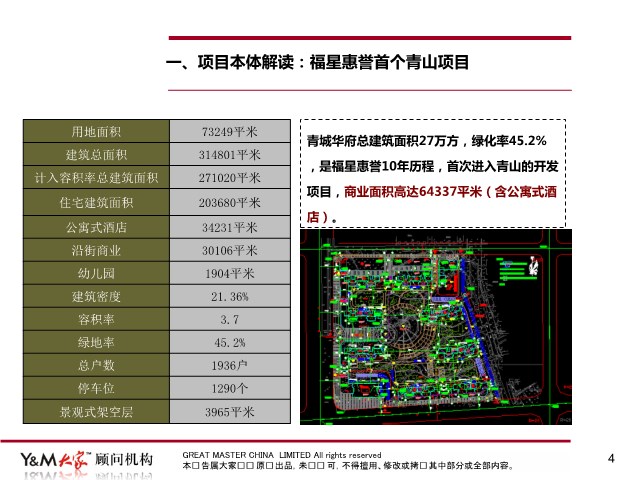Image resolution: width=640 pixels, height=480 pixels.
Task: Select the site plan CAD image
Action: pos(436,327)
